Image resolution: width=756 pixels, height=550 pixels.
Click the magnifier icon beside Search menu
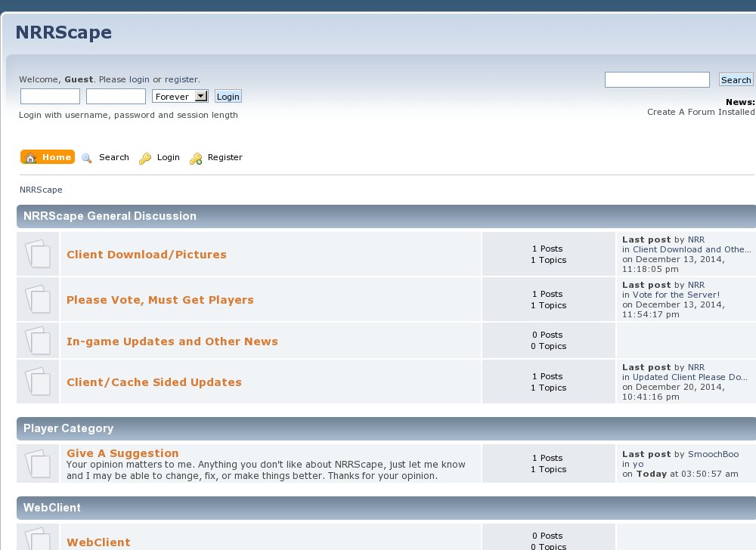click(87, 158)
